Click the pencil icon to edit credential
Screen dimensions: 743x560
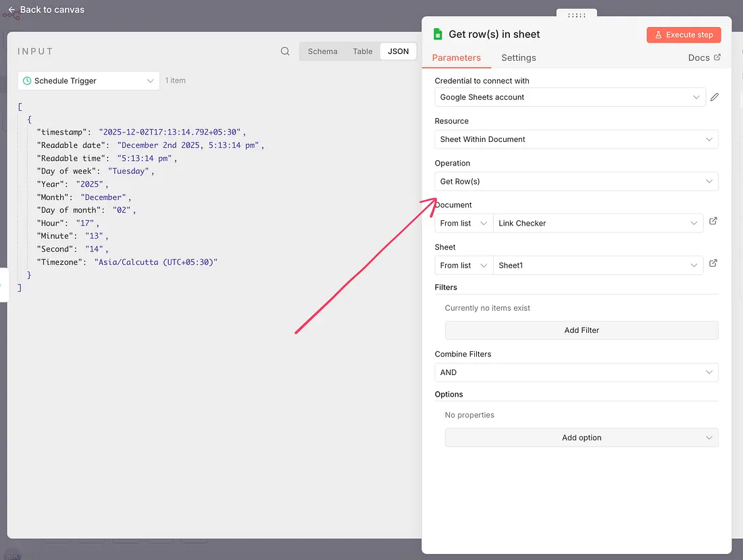pos(715,97)
